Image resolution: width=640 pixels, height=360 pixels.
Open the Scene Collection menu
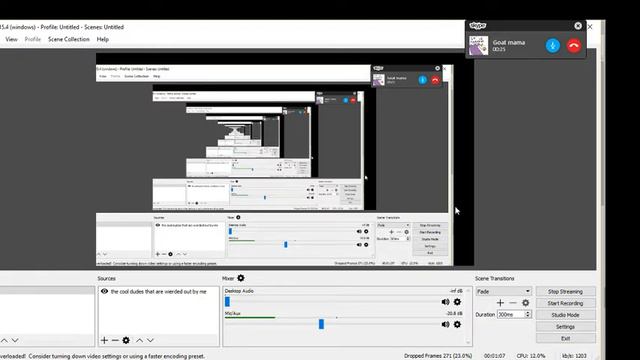(69, 39)
